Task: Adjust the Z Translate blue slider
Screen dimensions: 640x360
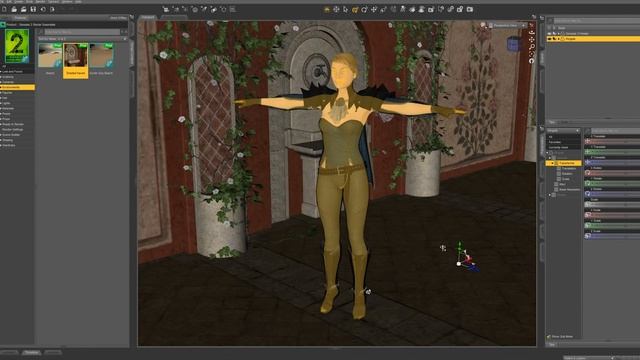Action: tap(612, 162)
